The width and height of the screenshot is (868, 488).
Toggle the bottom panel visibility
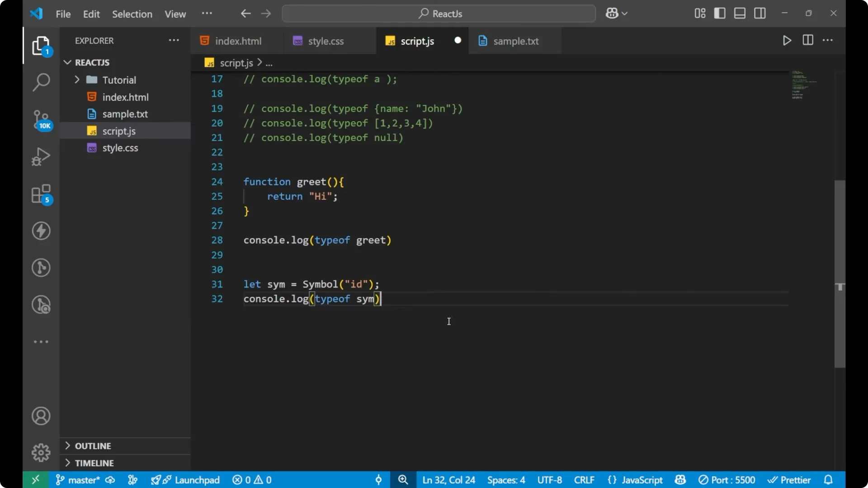click(x=740, y=13)
